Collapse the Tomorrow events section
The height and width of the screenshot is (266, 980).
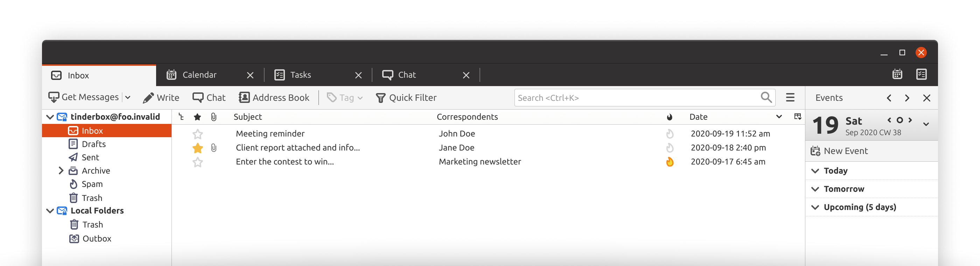(x=815, y=189)
